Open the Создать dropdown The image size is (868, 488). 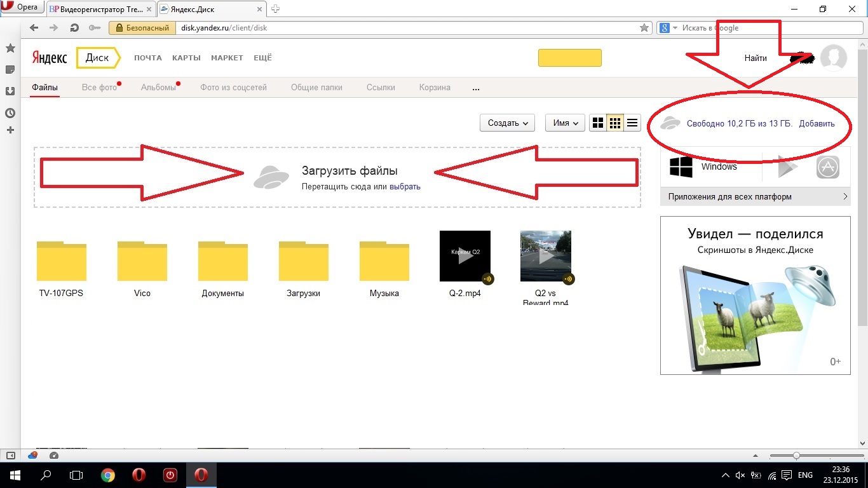pyautogui.click(x=507, y=123)
